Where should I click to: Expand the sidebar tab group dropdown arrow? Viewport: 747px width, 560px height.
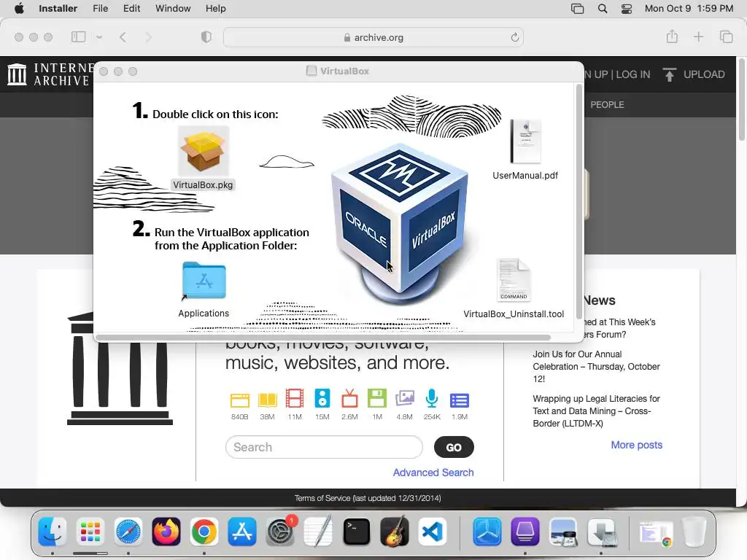pyautogui.click(x=99, y=37)
